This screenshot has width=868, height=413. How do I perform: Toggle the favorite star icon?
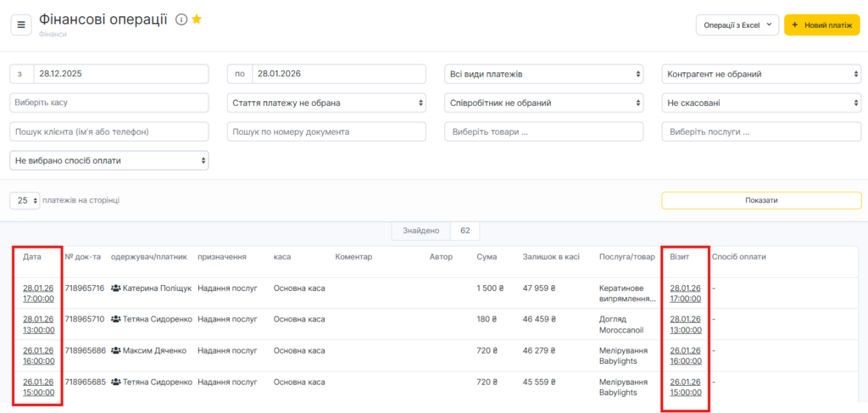pyautogui.click(x=197, y=20)
